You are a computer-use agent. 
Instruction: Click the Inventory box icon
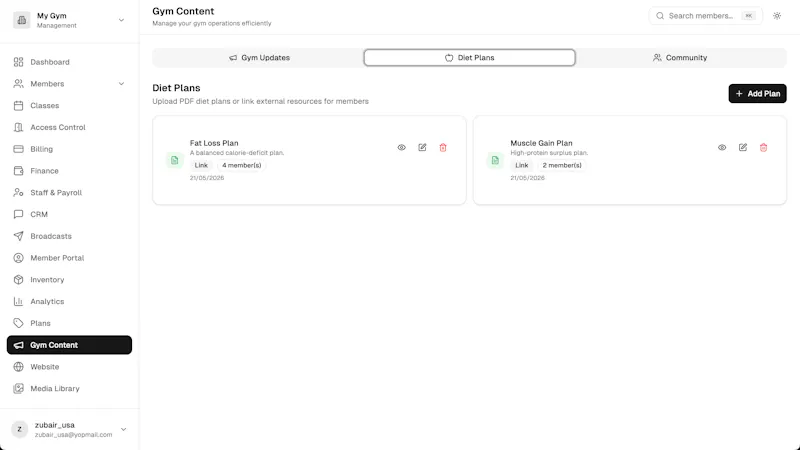point(18,280)
